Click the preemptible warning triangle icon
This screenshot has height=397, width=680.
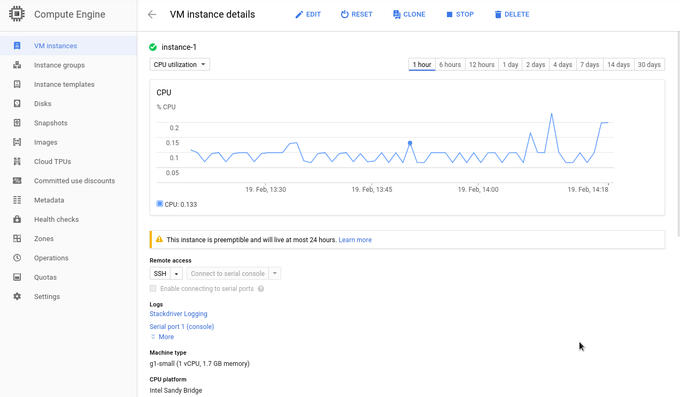point(159,239)
